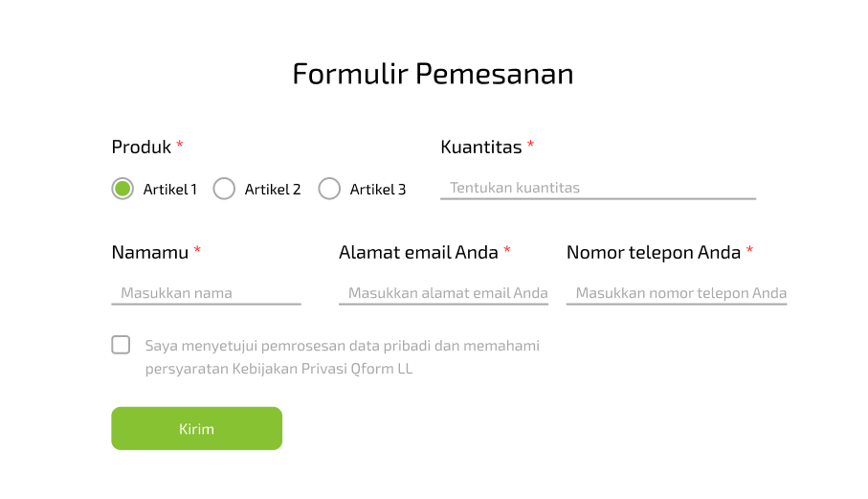Click the red asterisk beside Kuantitas
This screenshot has height=499, width=868.
(531, 146)
